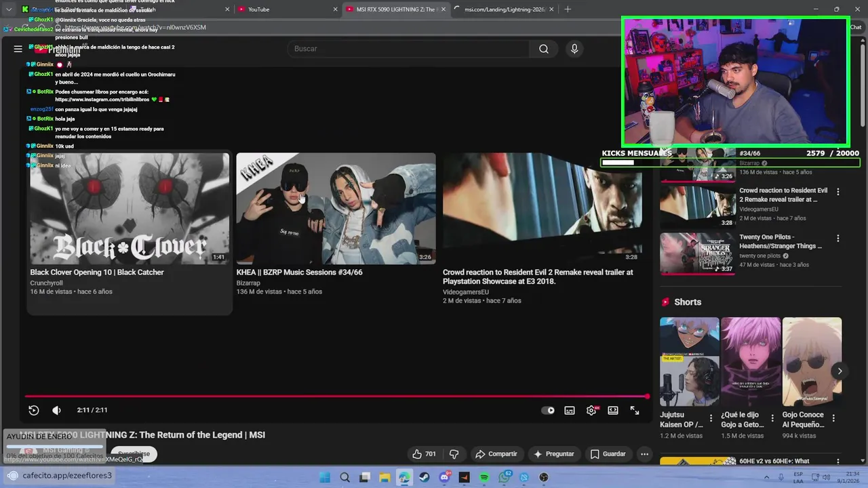The width and height of the screenshot is (868, 488).
Task: Open the Windows Start menu
Action: tap(325, 477)
